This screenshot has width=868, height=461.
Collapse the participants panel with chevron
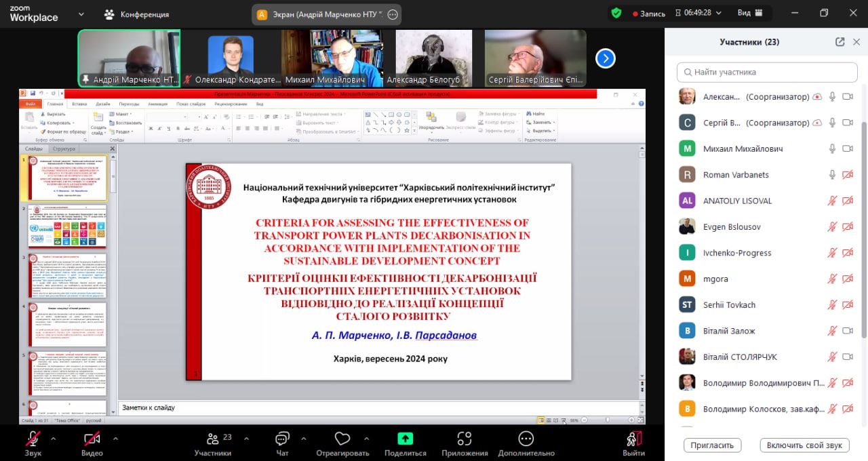click(856, 42)
